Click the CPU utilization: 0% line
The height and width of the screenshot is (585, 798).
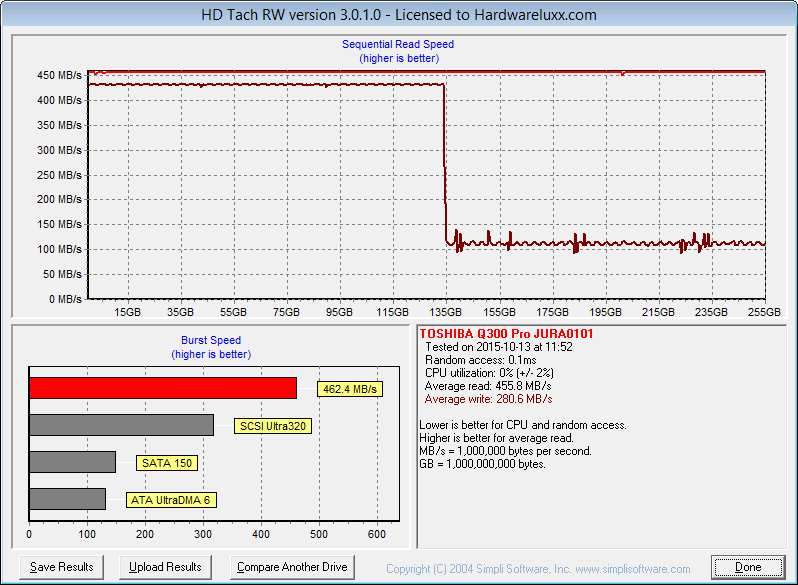pyautogui.click(x=489, y=373)
